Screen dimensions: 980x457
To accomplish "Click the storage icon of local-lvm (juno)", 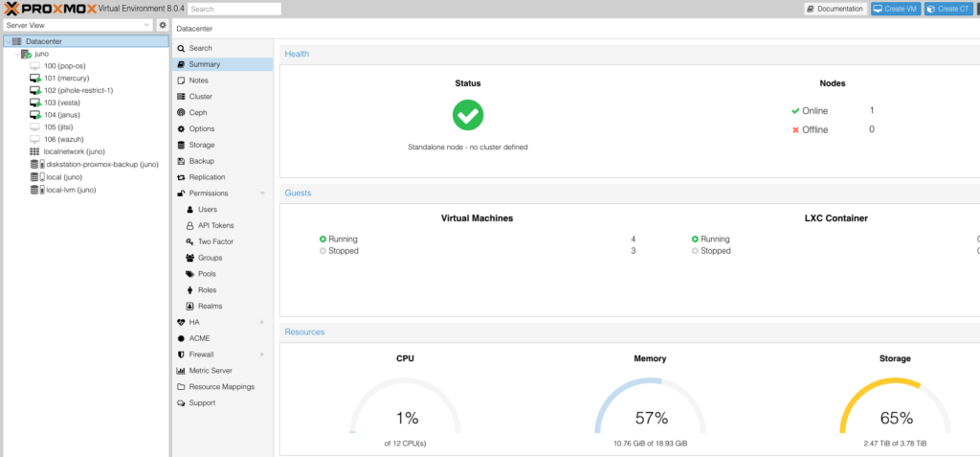I will pos(37,190).
